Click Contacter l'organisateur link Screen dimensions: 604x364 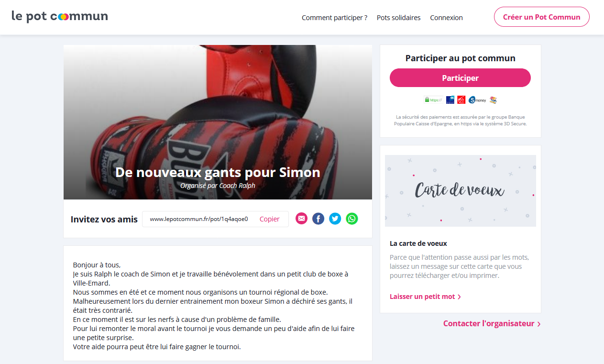coord(492,324)
